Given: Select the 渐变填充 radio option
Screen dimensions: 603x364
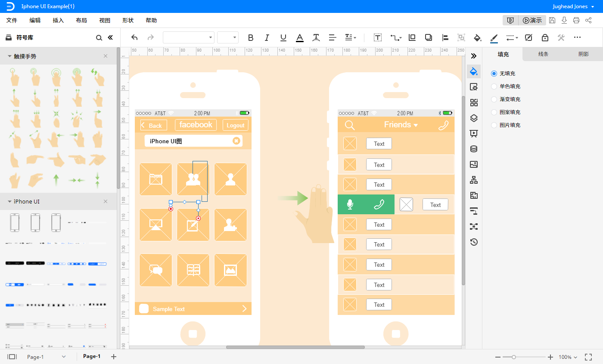Looking at the screenshot, I should coord(494,99).
